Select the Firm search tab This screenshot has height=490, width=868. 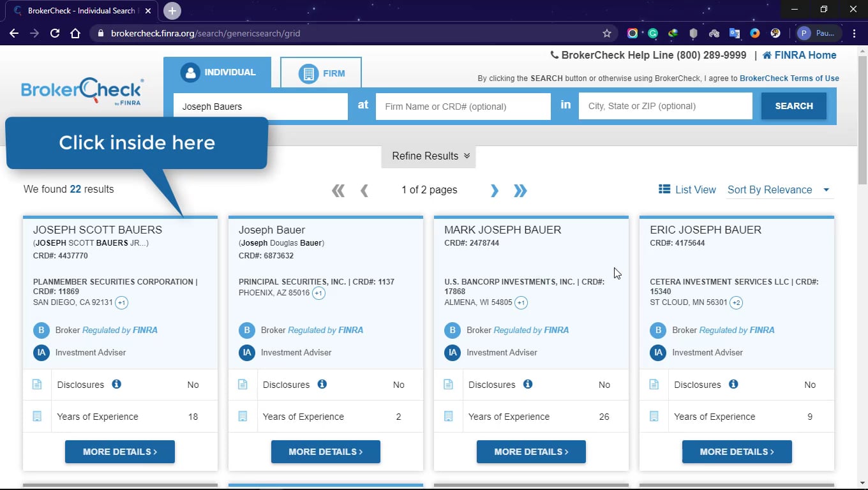321,73
